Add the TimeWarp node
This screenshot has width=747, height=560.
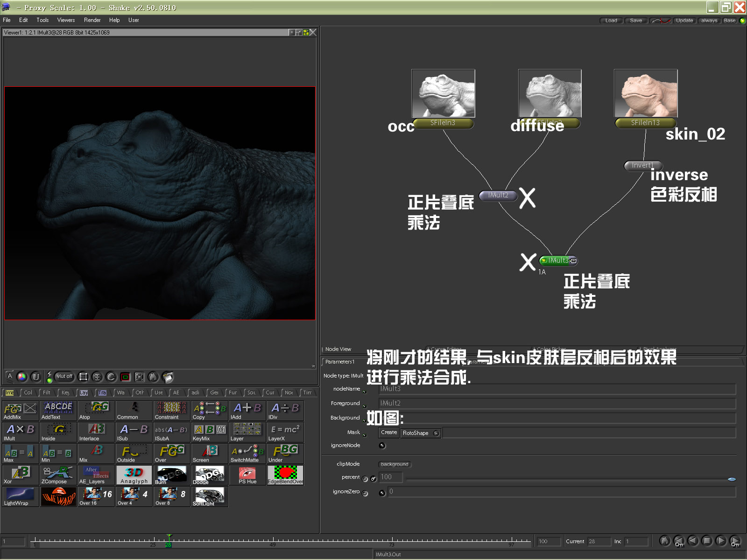[58, 497]
